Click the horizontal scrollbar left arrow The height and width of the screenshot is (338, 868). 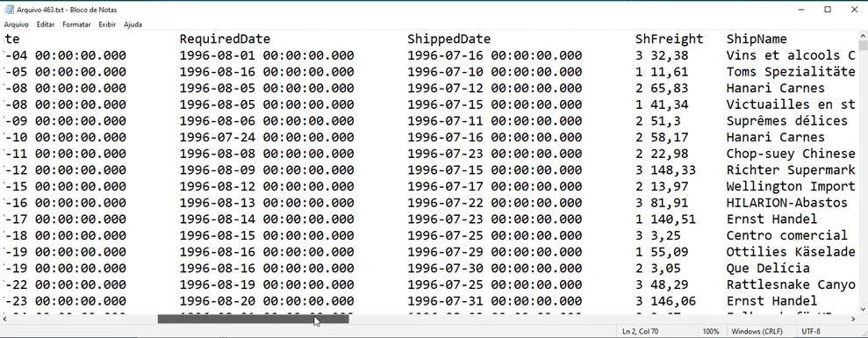click(x=5, y=320)
